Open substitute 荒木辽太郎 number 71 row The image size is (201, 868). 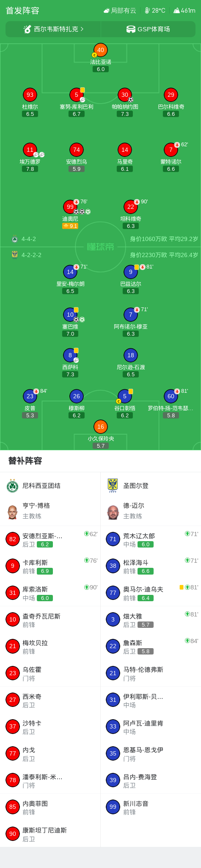point(151,539)
